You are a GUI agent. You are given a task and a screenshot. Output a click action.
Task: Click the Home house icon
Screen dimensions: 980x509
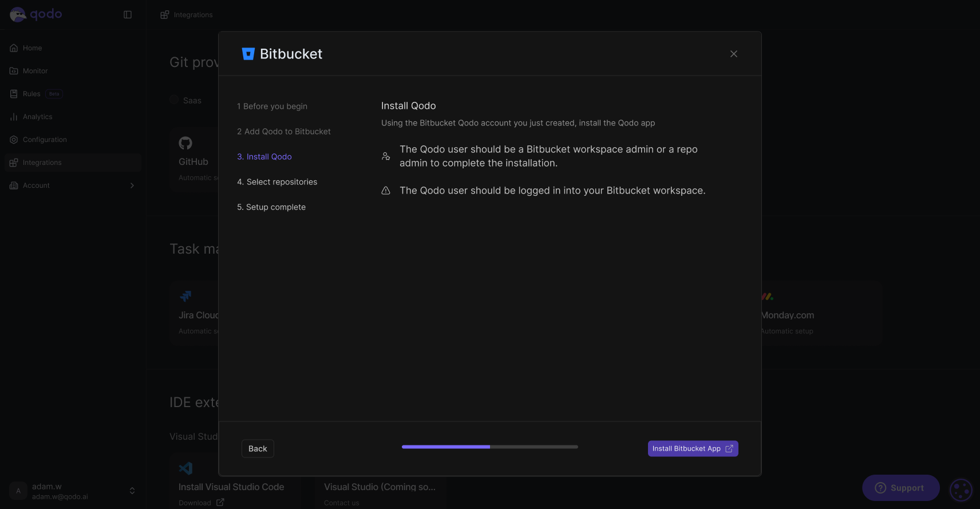[x=14, y=48]
